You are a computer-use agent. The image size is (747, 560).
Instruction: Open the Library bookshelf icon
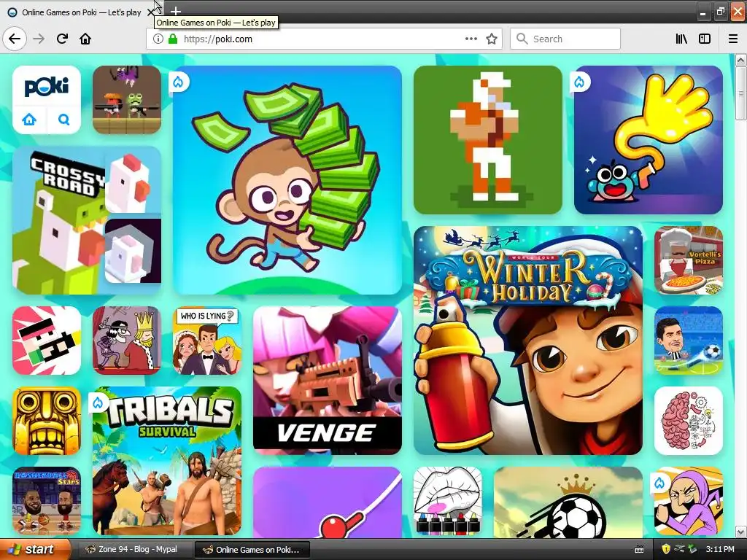pyautogui.click(x=681, y=39)
